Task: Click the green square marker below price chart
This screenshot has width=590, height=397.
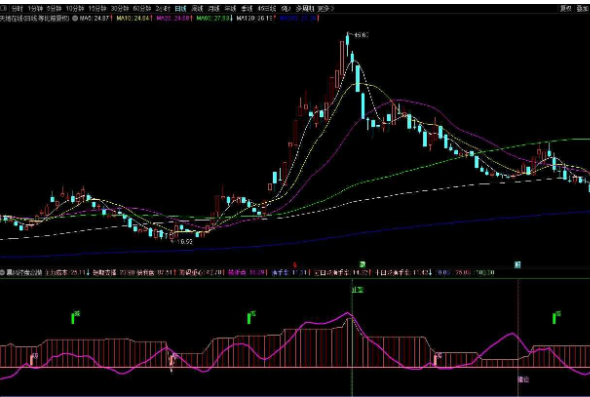Action: (x=362, y=265)
